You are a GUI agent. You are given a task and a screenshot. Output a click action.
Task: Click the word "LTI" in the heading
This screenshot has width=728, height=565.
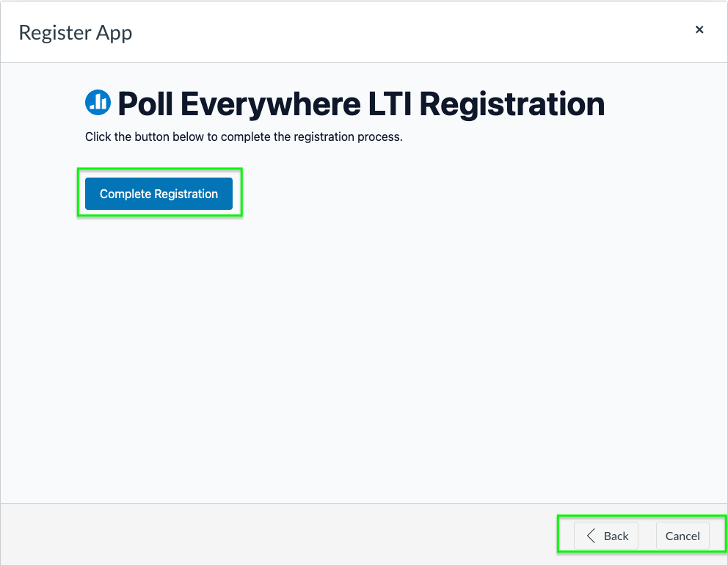click(390, 103)
